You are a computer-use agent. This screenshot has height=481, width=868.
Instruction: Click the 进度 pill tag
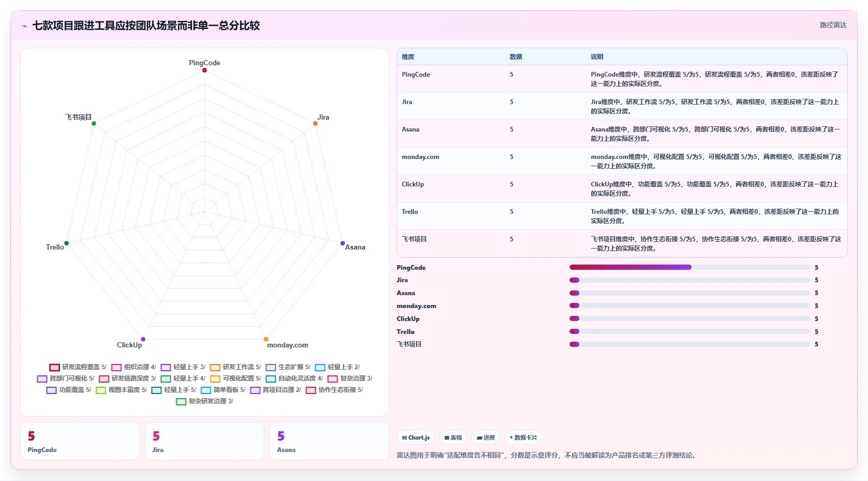pos(486,438)
